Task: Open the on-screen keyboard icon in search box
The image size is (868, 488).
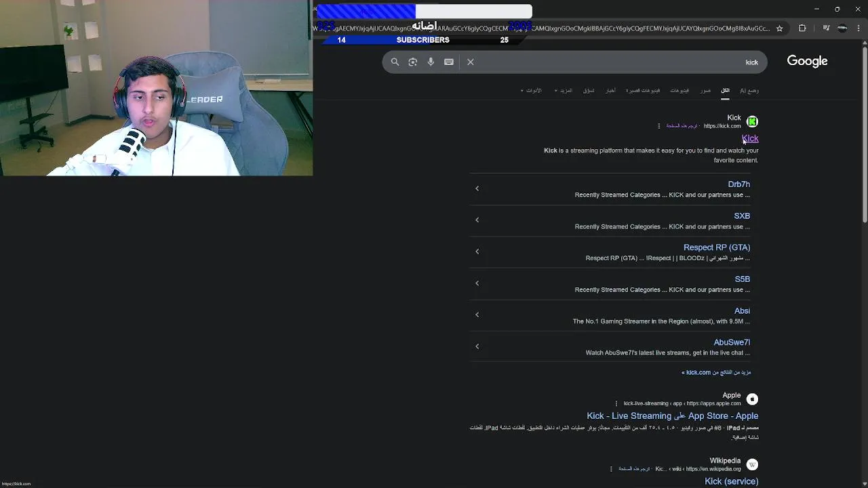Action: coord(449,62)
